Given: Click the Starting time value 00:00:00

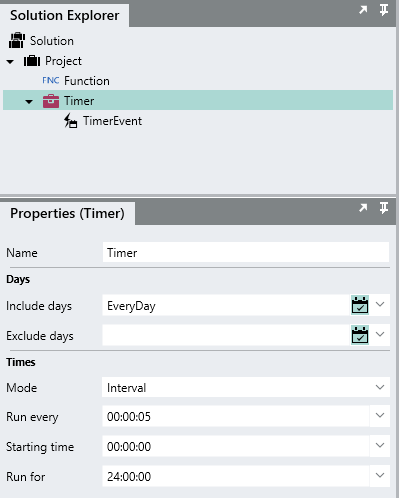Looking at the screenshot, I should pos(129,447).
